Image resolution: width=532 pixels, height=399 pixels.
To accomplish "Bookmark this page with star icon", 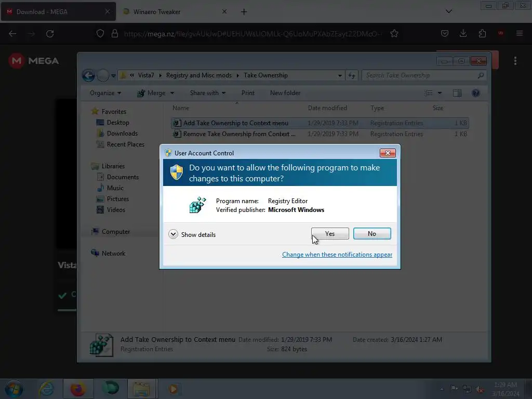I will [x=394, y=33].
